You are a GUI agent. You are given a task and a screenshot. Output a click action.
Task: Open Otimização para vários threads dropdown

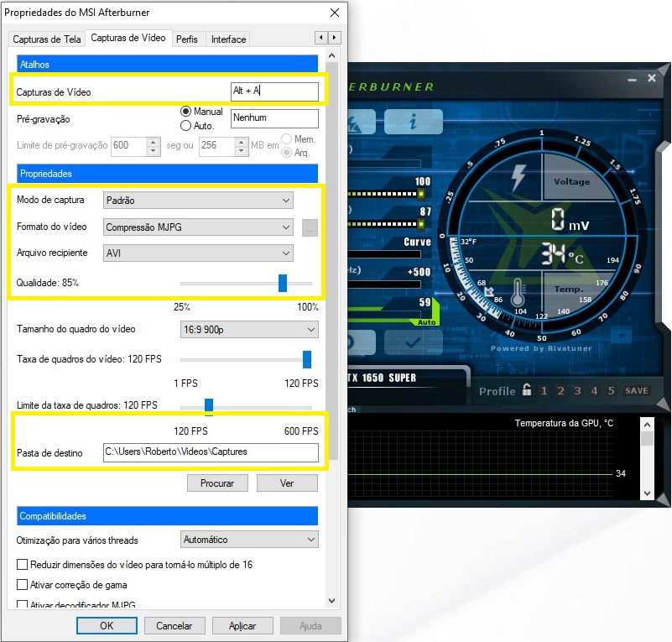[x=249, y=539]
